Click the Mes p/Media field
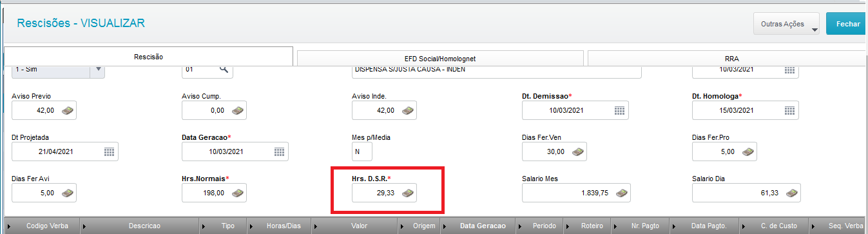This screenshot has height=234, width=868. [362, 151]
